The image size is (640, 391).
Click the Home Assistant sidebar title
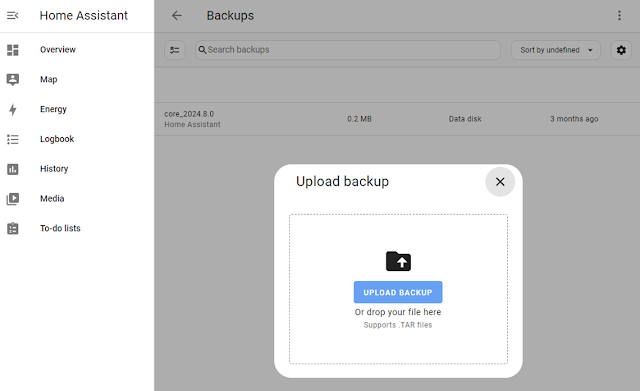point(84,16)
